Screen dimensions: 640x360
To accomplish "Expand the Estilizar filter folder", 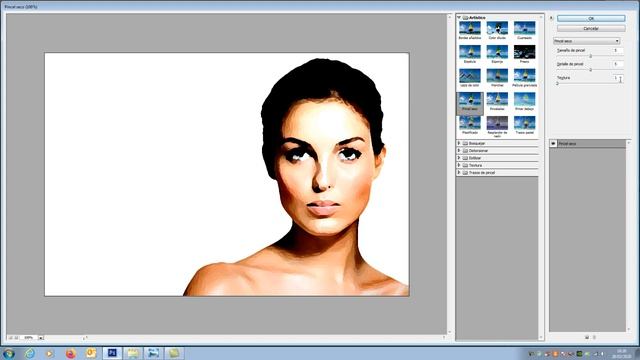I will (x=459, y=158).
